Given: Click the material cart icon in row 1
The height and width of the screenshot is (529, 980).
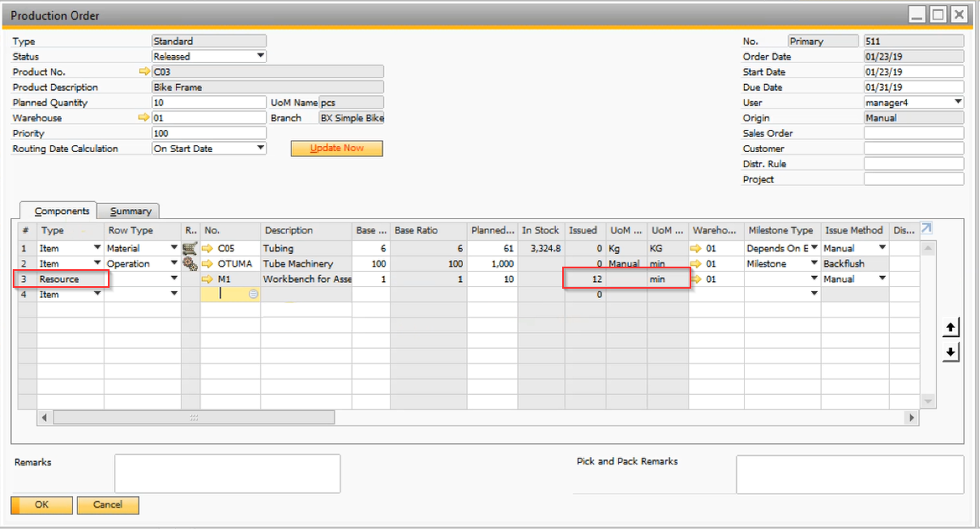Looking at the screenshot, I should (x=189, y=249).
